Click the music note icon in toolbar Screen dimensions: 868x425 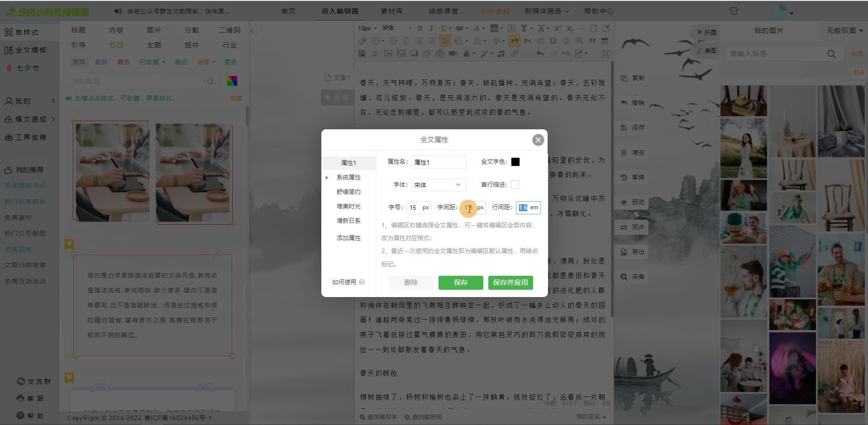coord(501,54)
